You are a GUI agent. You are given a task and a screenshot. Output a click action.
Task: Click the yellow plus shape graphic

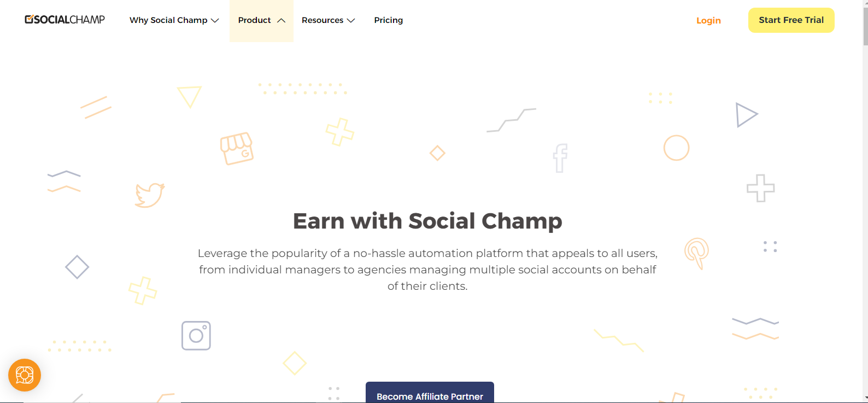(339, 131)
